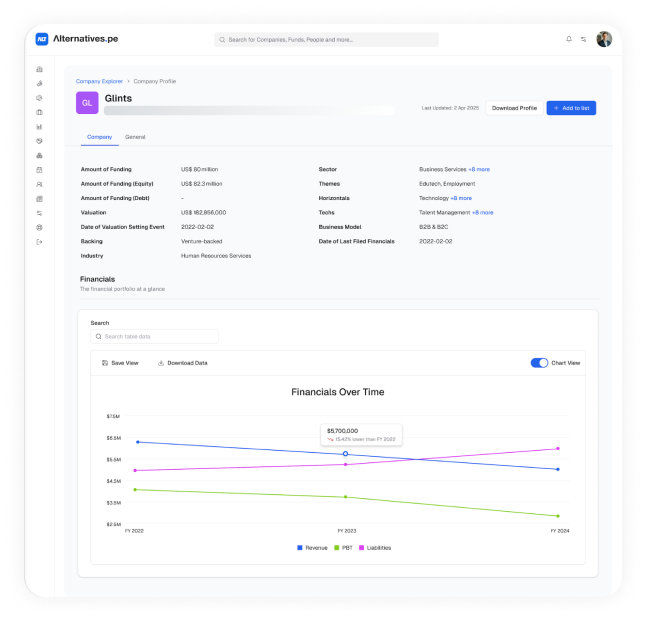Click the logout icon in sidebar
This screenshot has height=621, width=646.
pyautogui.click(x=39, y=242)
